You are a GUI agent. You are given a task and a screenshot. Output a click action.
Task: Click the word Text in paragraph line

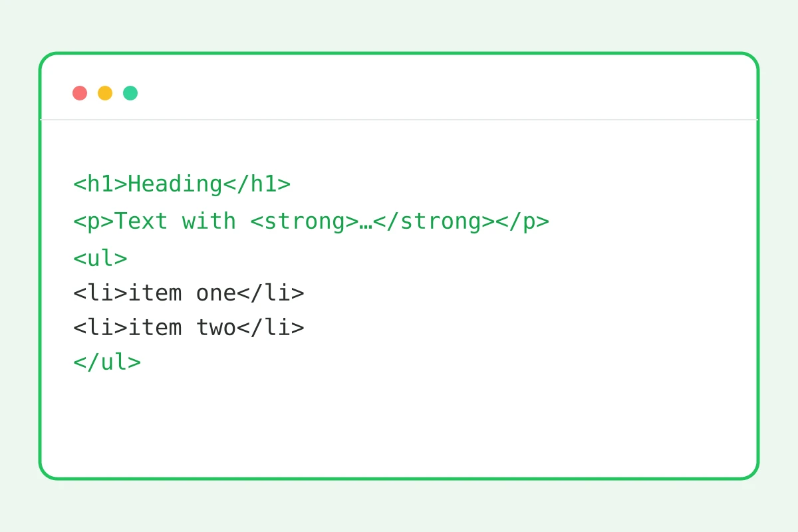tap(142, 221)
